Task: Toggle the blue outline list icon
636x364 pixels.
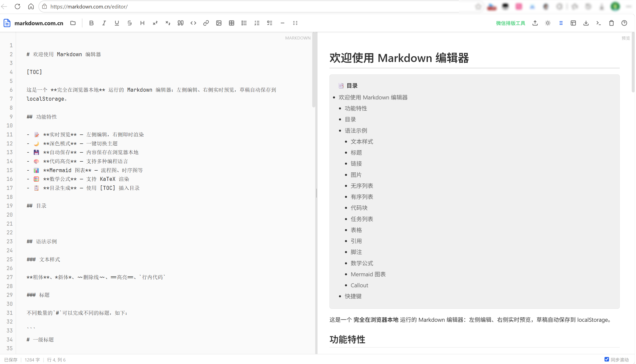Action: coord(561,23)
